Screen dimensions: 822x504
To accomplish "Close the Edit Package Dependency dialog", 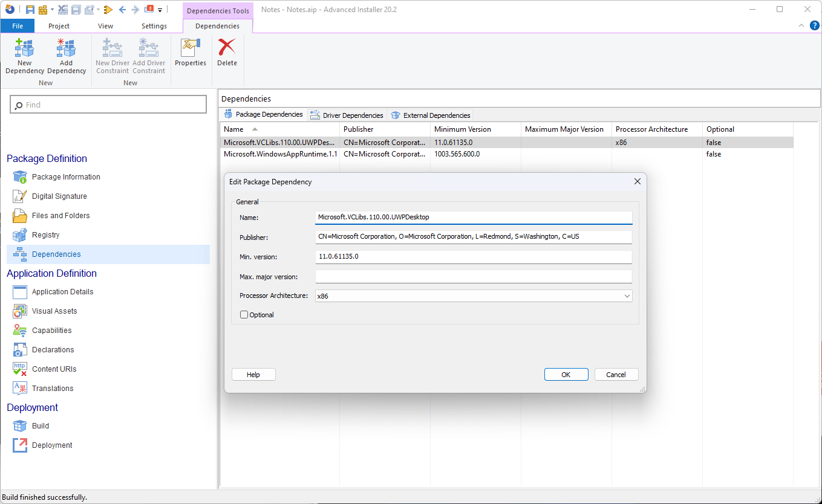I will point(637,181).
